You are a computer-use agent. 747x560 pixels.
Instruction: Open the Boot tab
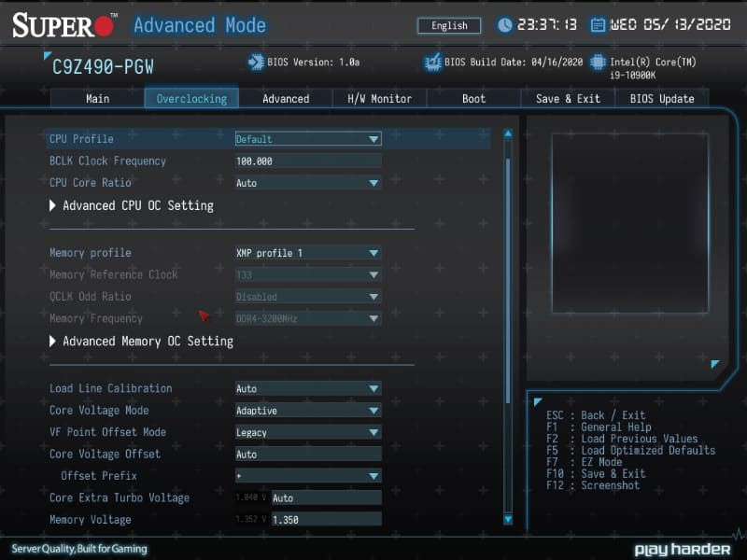pos(473,98)
